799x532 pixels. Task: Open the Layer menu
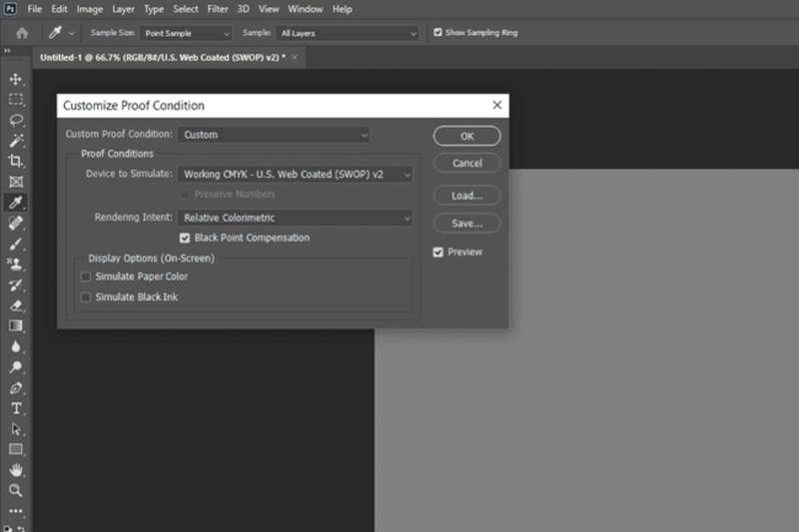(x=123, y=9)
